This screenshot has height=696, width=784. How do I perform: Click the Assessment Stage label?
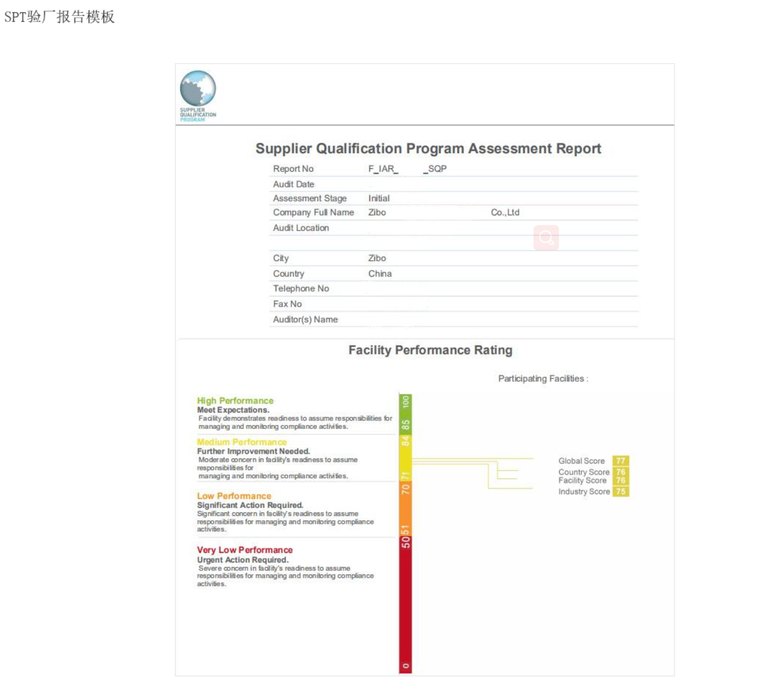[x=310, y=198]
